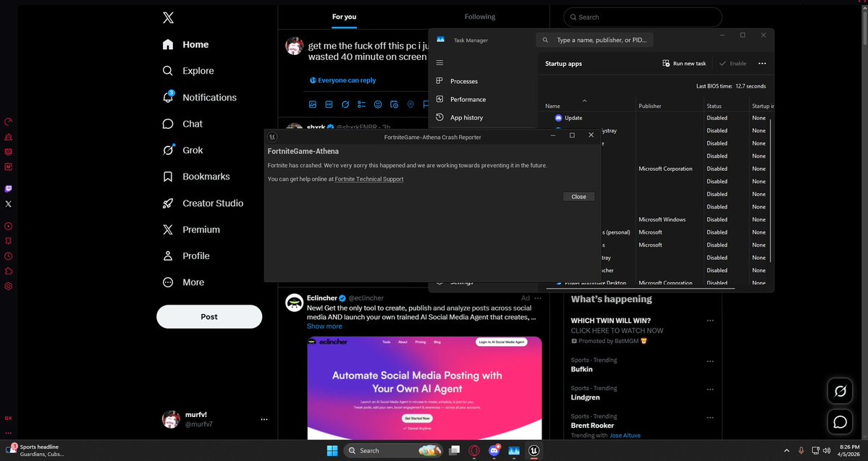
Task: Focus the X Search field
Action: pyautogui.click(x=643, y=17)
